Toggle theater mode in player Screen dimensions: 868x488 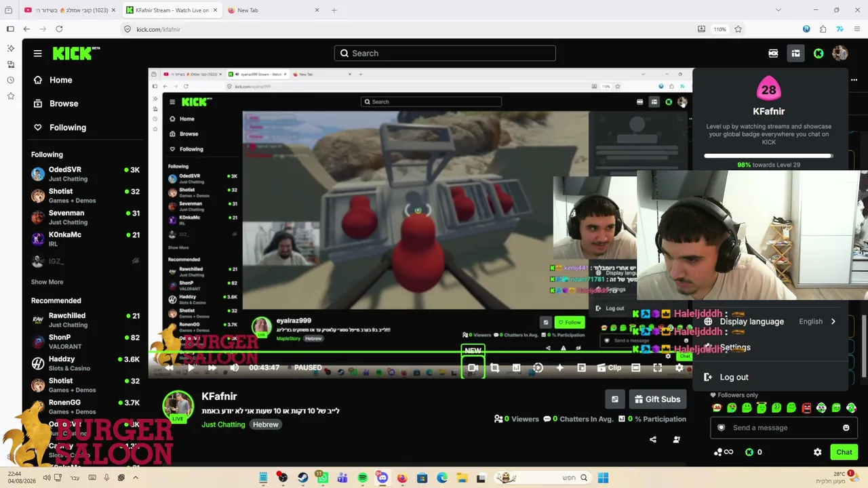coord(635,368)
